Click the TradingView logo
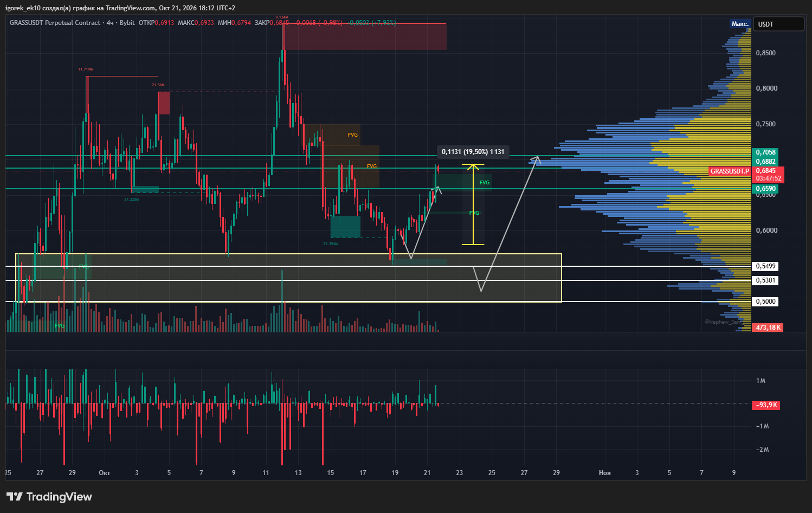 (49, 497)
